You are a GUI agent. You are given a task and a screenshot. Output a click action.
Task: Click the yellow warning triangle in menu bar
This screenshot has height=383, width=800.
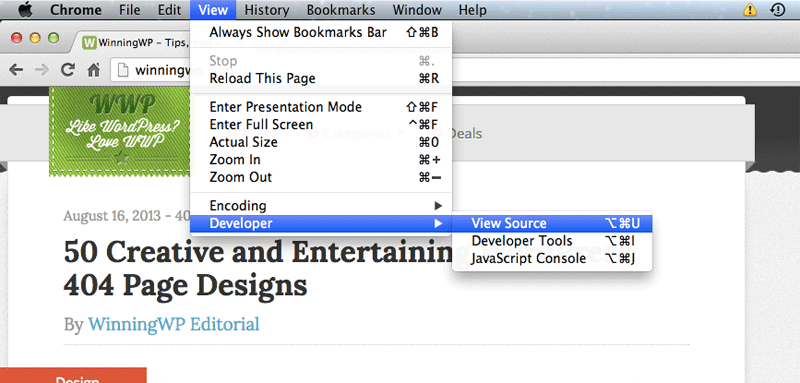click(750, 9)
